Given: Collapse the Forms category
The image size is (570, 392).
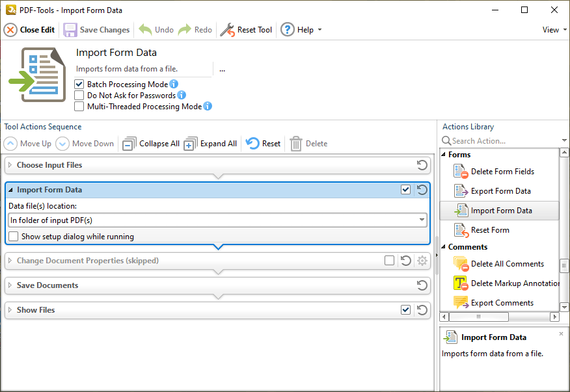Looking at the screenshot, I should coord(444,155).
